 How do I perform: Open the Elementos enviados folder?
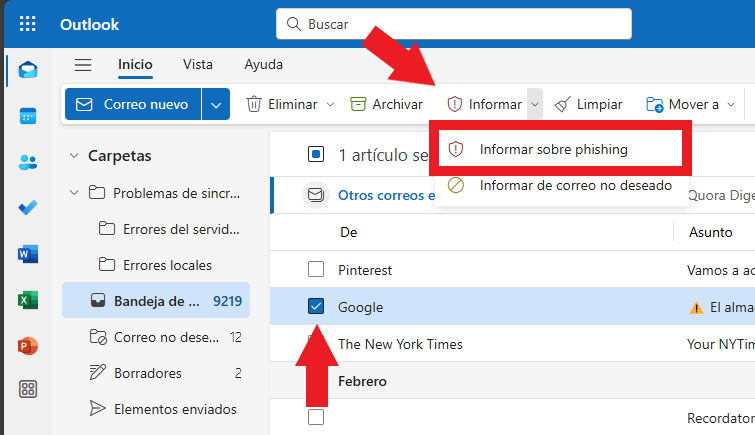[x=156, y=409]
